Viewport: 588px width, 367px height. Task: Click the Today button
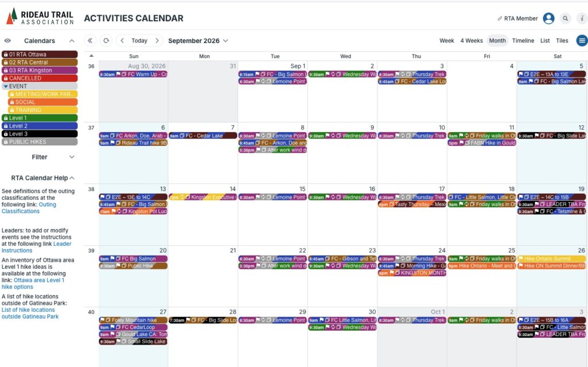coord(139,41)
